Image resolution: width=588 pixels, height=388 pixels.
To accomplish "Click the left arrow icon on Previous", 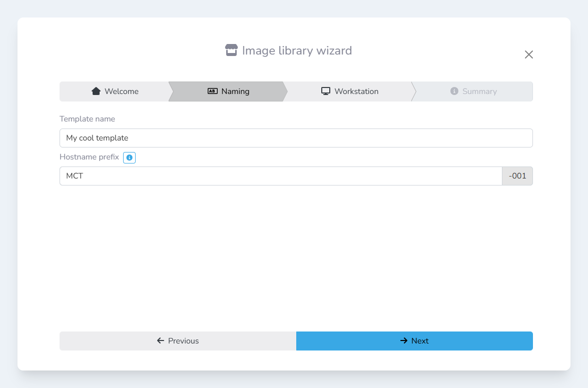I will tap(161, 341).
